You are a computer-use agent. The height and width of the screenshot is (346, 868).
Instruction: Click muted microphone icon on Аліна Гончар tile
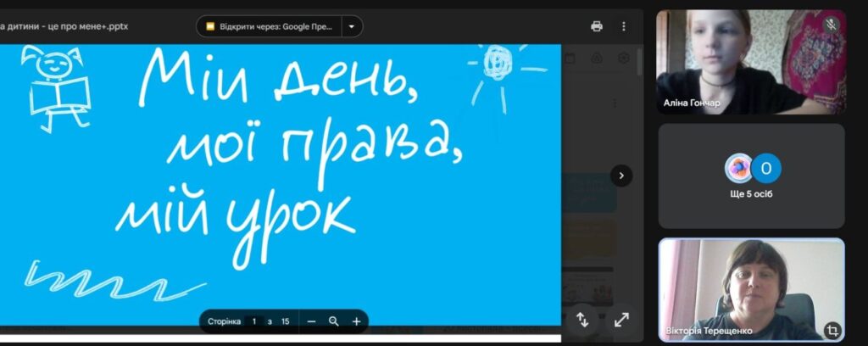pyautogui.click(x=832, y=25)
